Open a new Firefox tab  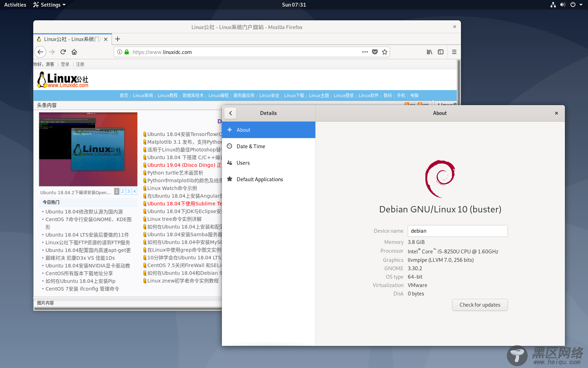(x=118, y=39)
